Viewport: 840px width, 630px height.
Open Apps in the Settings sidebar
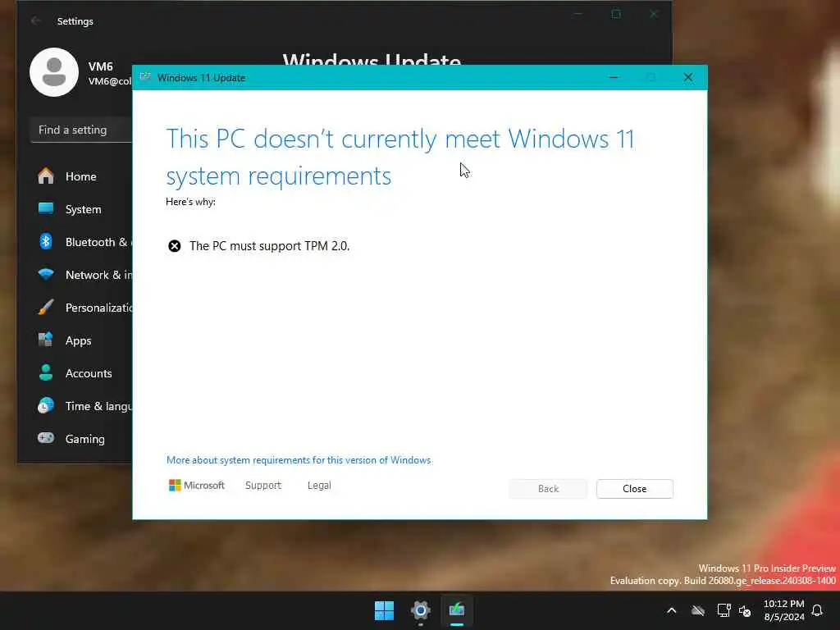pyautogui.click(x=75, y=340)
